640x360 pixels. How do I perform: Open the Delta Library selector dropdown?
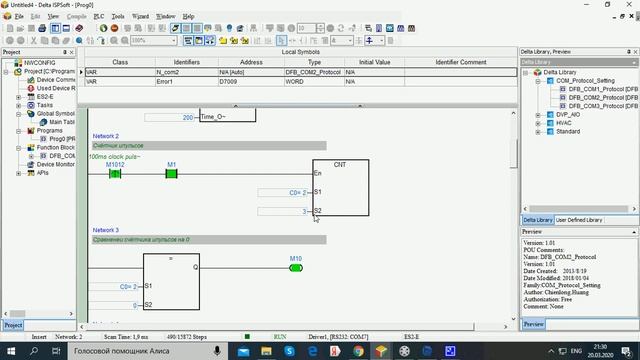634,62
